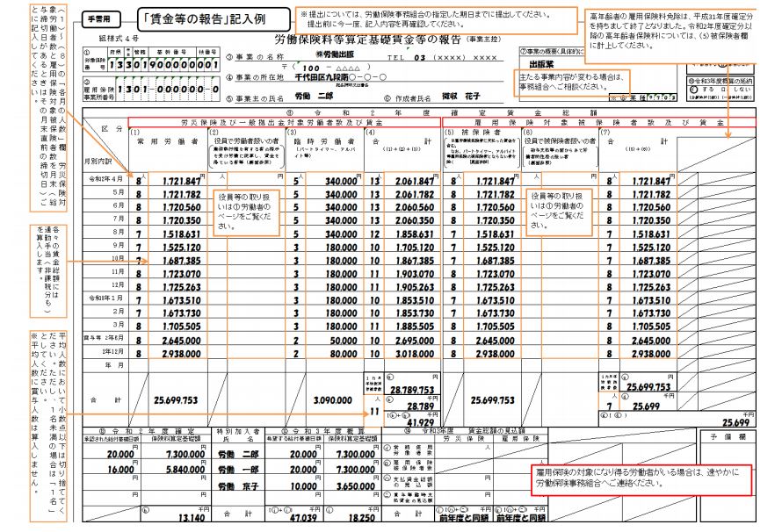Click the 役員等の取り扱い note in column (6)
This screenshot has width=782, height=532.
[559, 211]
